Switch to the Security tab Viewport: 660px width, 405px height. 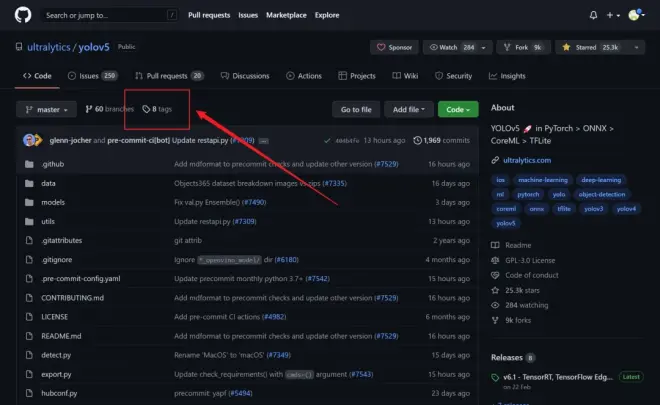click(x=453, y=76)
